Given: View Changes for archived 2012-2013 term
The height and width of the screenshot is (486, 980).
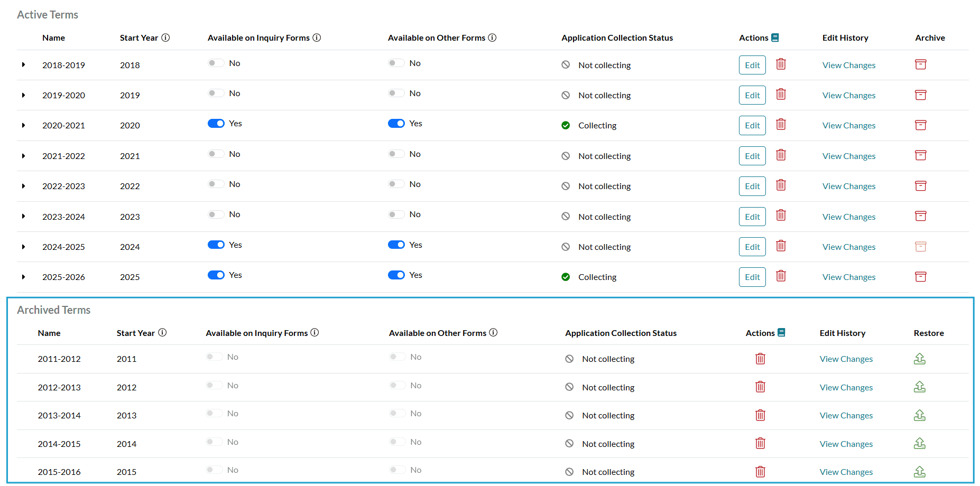Looking at the screenshot, I should click(x=846, y=387).
